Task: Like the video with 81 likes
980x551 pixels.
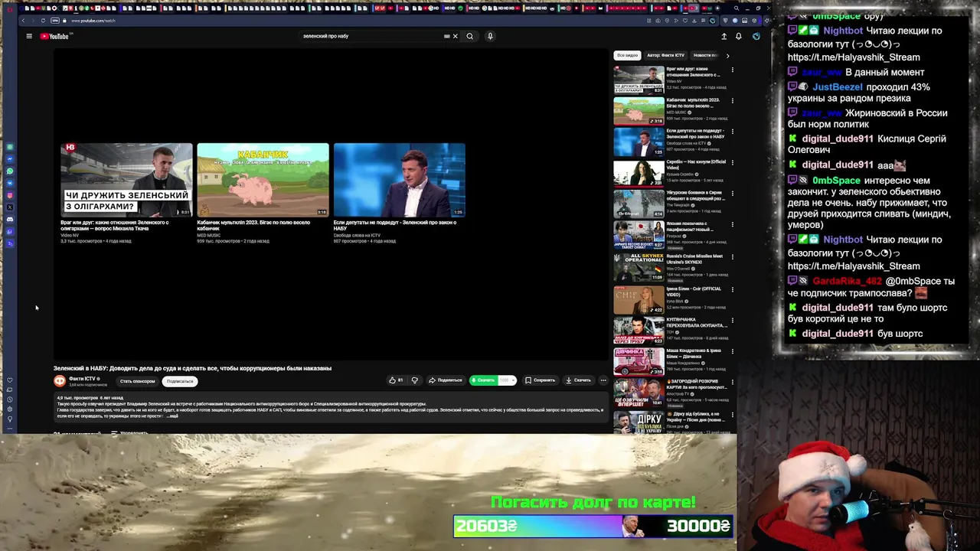Action: coord(396,380)
